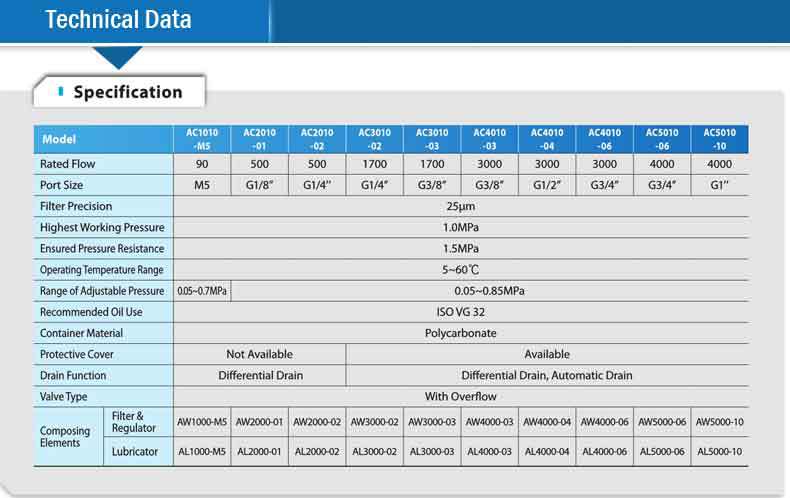Select the ISO VG 32 oil value
The width and height of the screenshot is (790, 498).
(461, 312)
